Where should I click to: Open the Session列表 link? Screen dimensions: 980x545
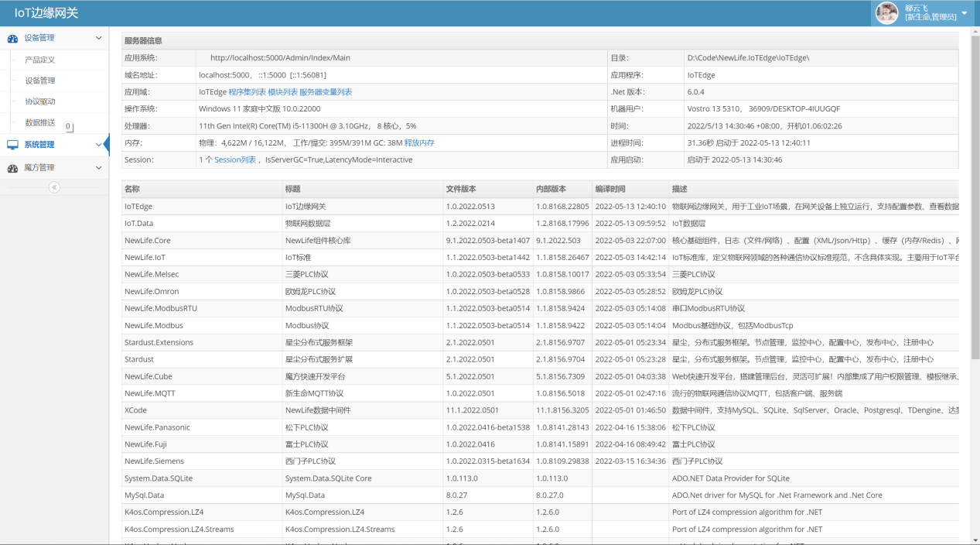point(235,160)
